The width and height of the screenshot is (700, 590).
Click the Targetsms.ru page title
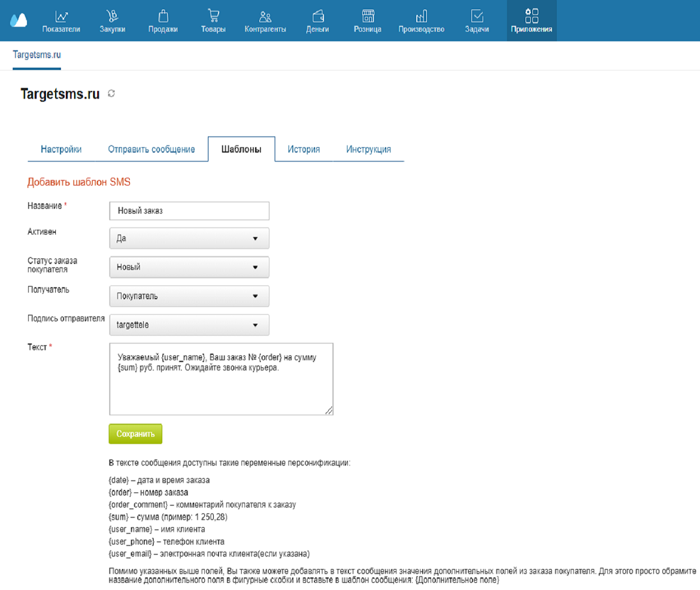60,94
